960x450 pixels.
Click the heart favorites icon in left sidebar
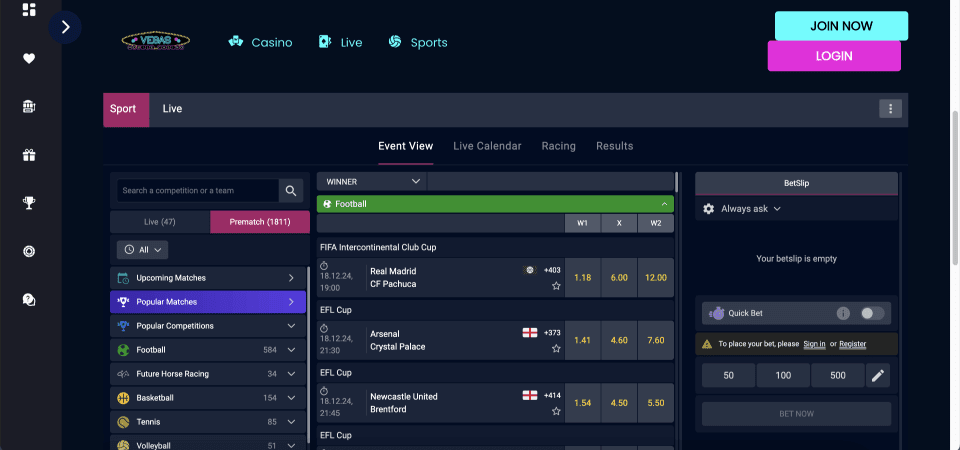click(x=29, y=59)
